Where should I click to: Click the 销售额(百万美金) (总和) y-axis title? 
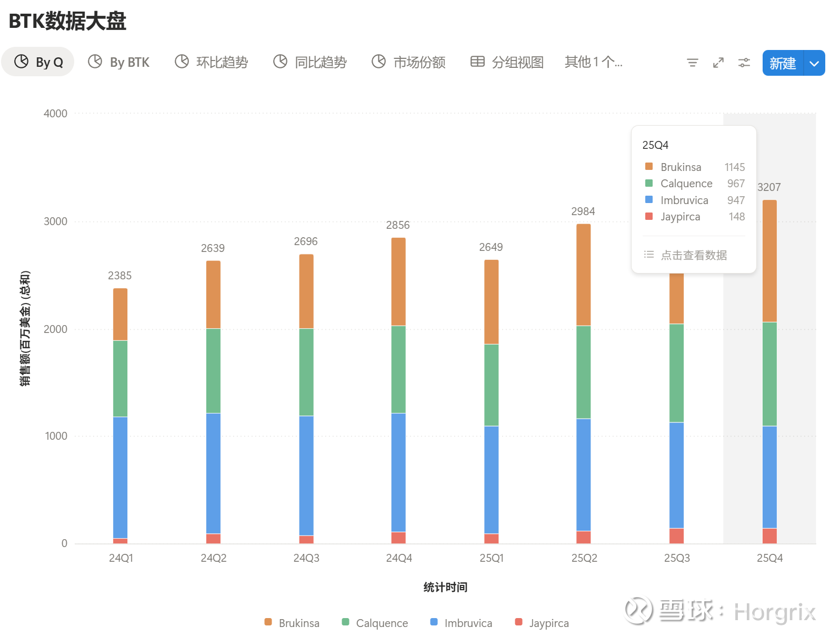point(25,328)
